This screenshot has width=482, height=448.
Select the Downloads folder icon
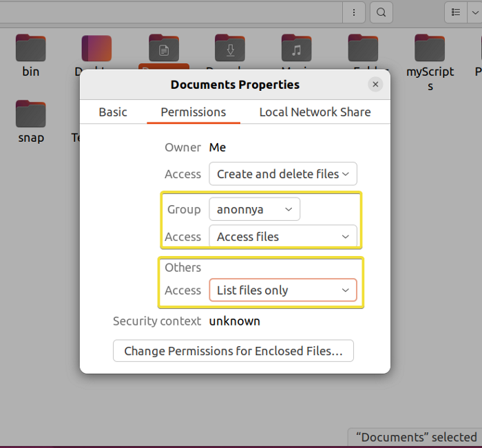(x=230, y=48)
